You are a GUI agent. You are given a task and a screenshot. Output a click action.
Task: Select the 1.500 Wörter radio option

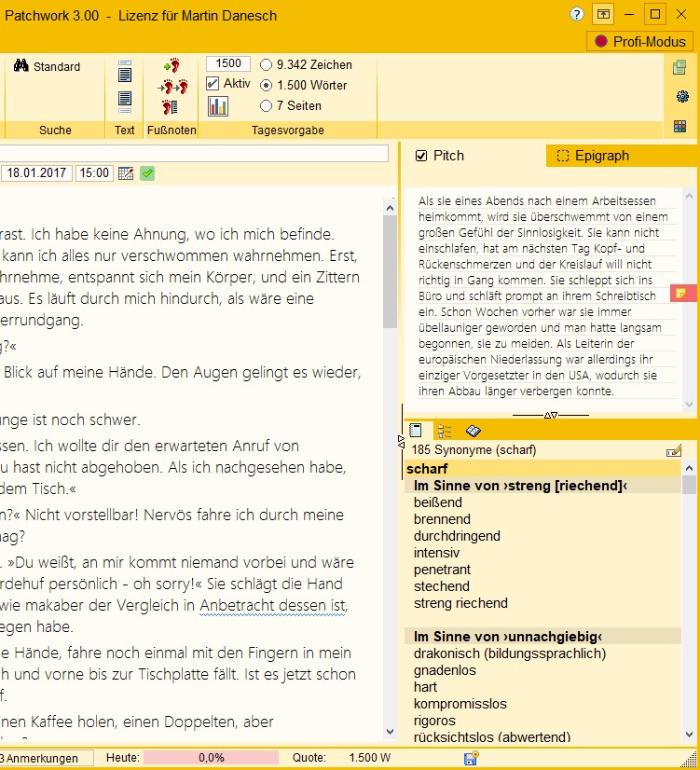266,86
